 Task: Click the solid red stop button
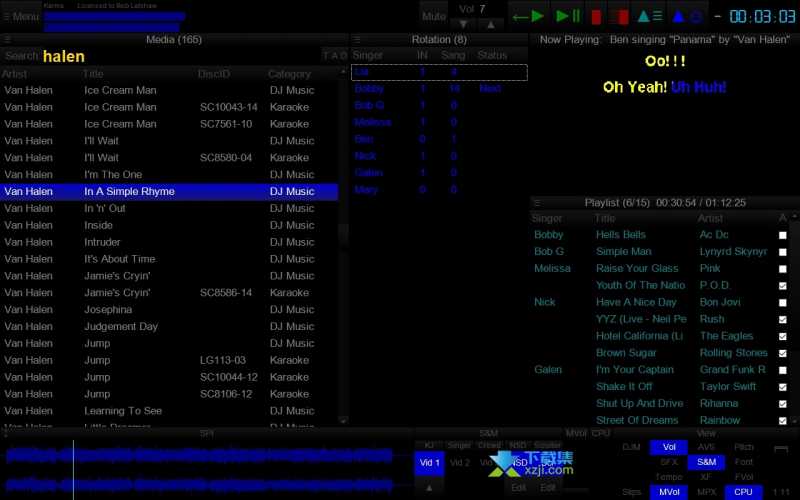[595, 17]
